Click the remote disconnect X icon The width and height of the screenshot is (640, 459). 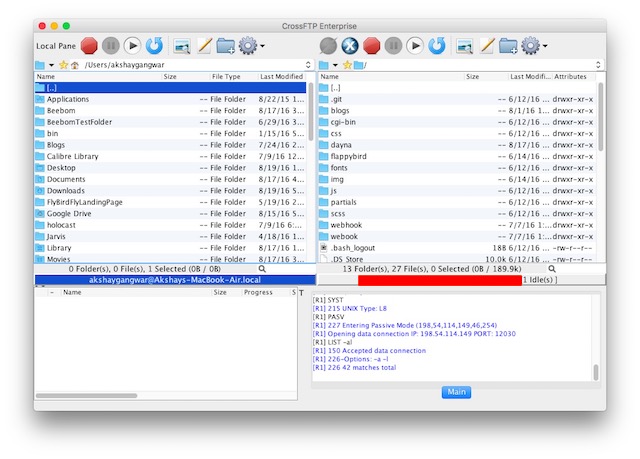click(350, 46)
